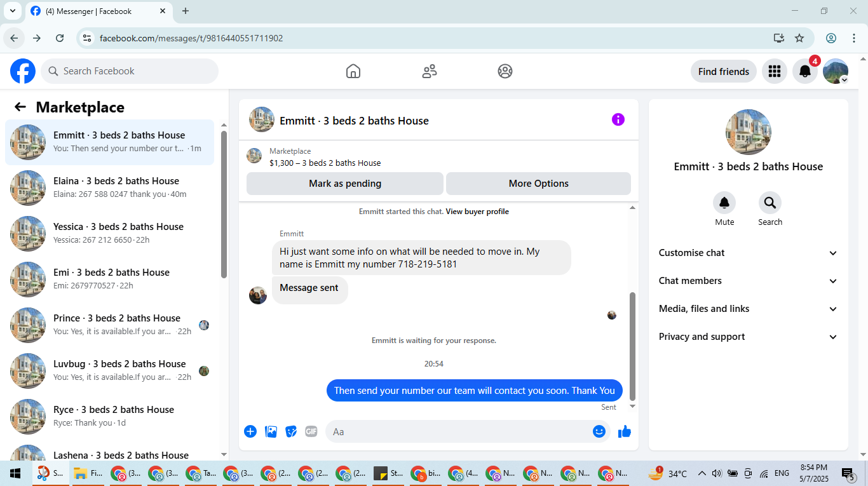Expand the Privacy and support section
This screenshot has width=868, height=486.
749,337
